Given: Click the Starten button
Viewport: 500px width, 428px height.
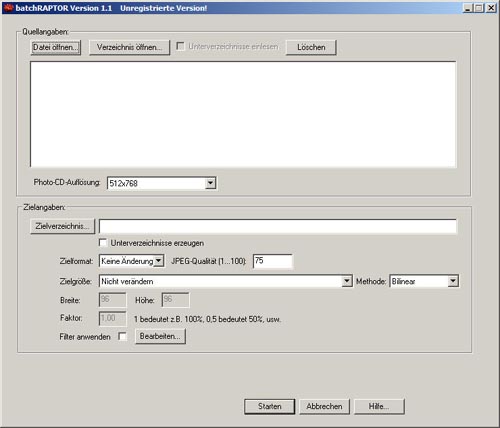Looking at the screenshot, I should (270, 407).
